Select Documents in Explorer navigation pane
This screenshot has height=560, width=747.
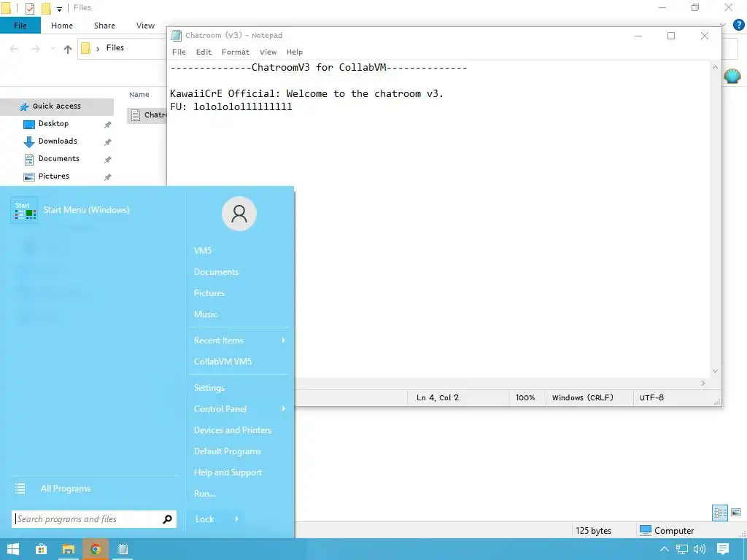(58, 158)
